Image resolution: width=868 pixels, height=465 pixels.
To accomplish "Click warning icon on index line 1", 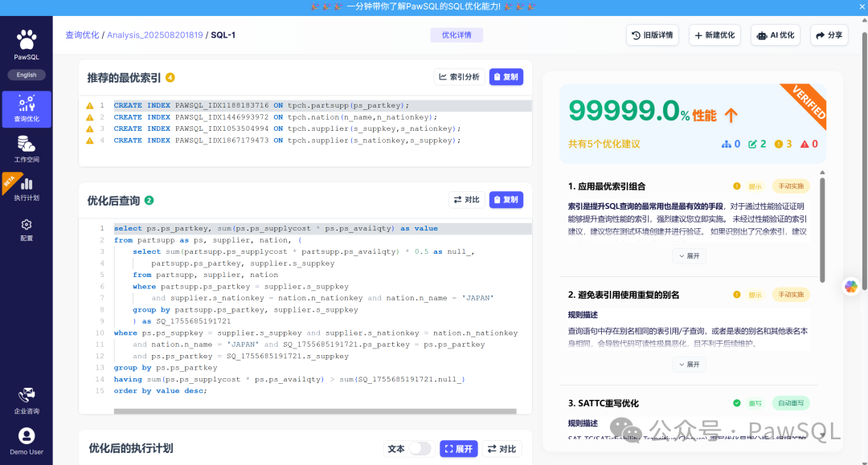I will coord(90,105).
